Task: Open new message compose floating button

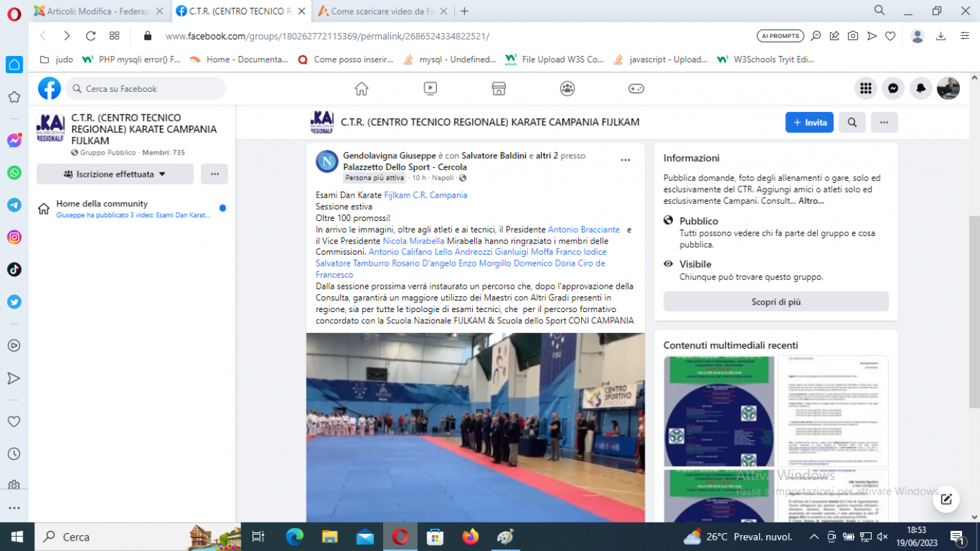Action: pyautogui.click(x=946, y=499)
